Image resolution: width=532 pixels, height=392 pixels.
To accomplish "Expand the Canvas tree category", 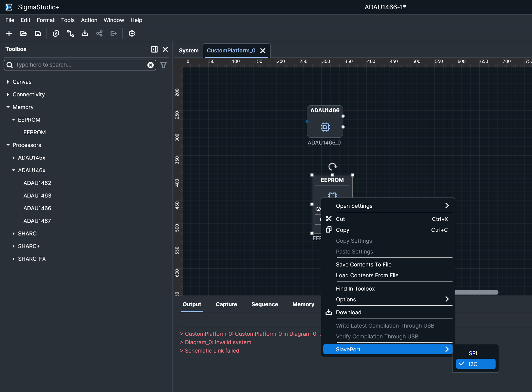I will click(8, 82).
